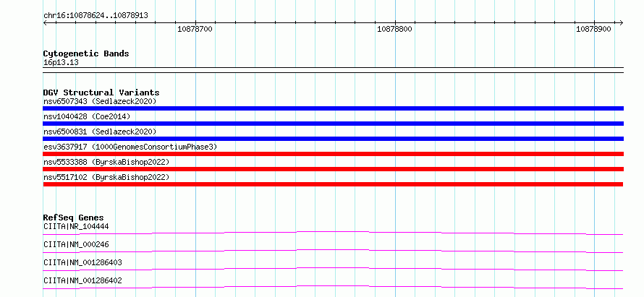Image resolution: width=644 pixels, height=297 pixels.
Task: Click the red bar for nsv5517102
Action: point(333,184)
